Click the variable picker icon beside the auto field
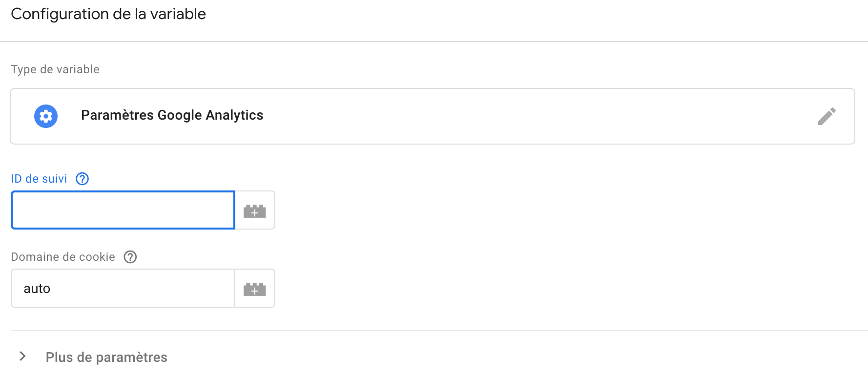The height and width of the screenshot is (378, 868). pos(255,289)
